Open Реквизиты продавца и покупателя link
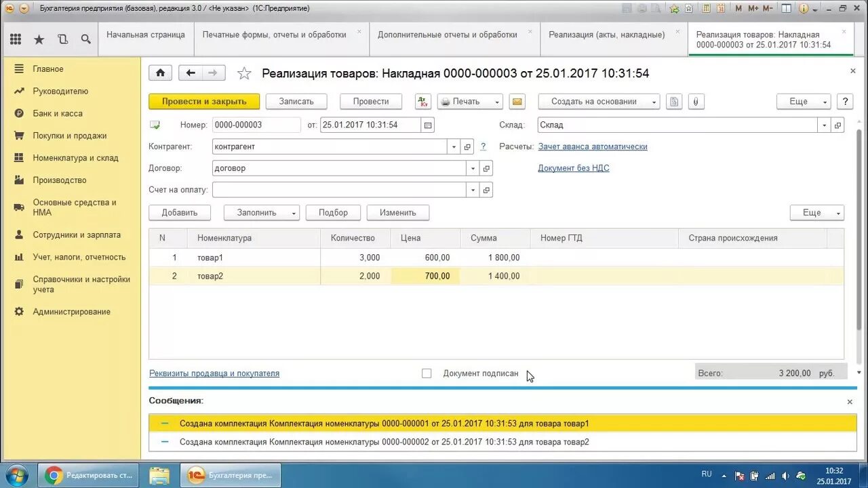The height and width of the screenshot is (488, 868). pos(214,373)
